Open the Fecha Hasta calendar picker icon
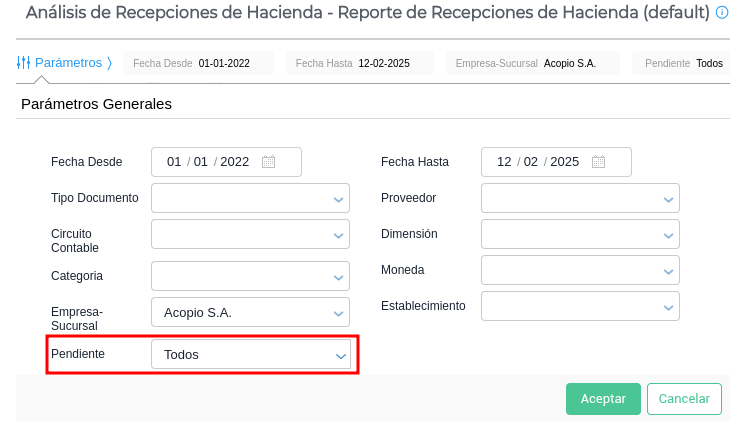The height and width of the screenshot is (421, 730). (x=598, y=162)
